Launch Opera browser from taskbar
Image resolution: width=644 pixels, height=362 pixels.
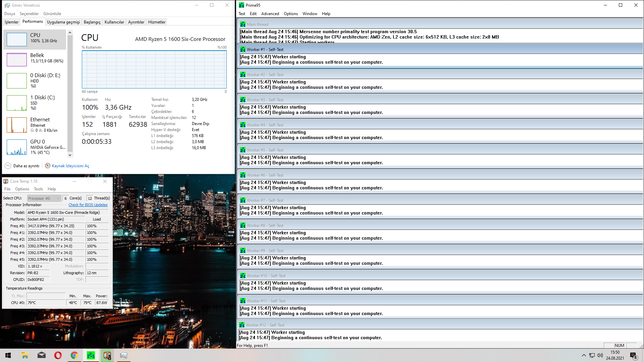(58, 355)
